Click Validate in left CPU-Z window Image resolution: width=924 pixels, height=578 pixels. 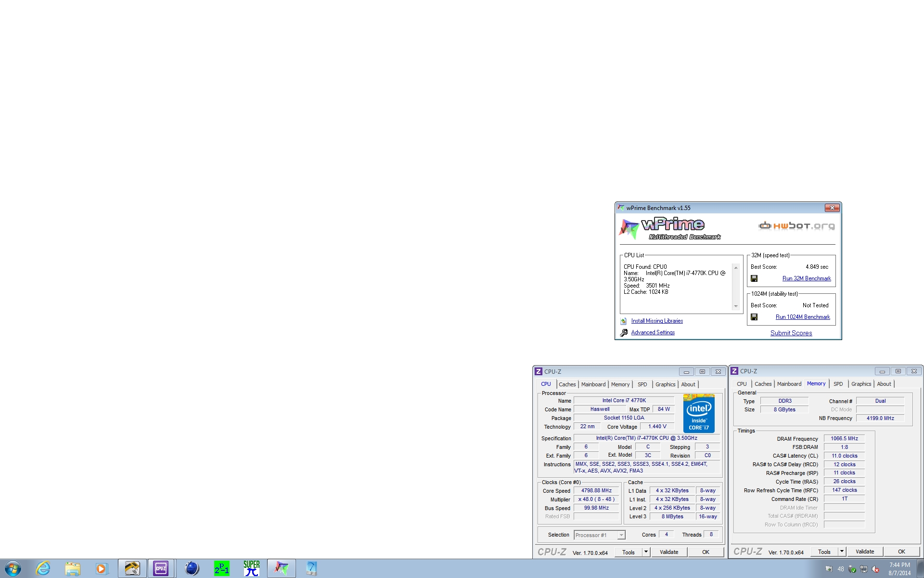pos(669,552)
